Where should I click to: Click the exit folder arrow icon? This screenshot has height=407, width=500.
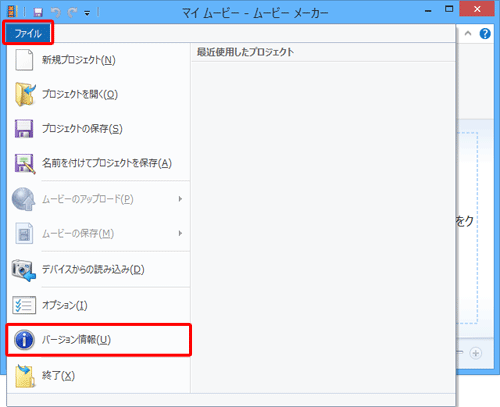[x=25, y=376]
